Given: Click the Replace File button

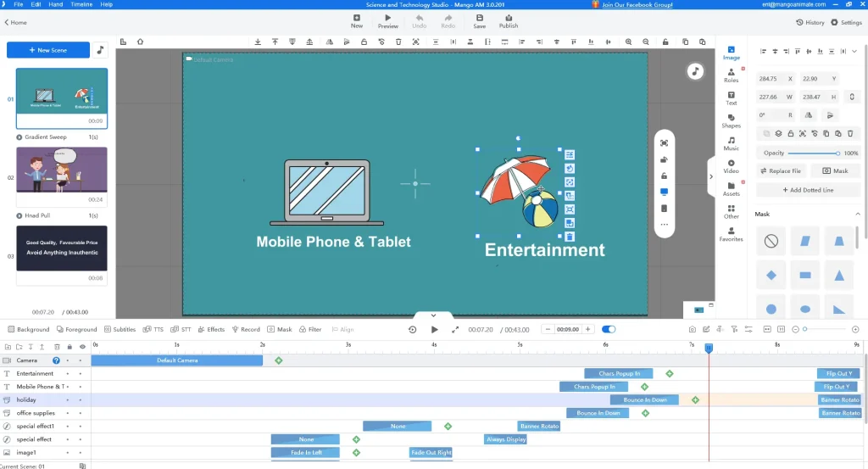Looking at the screenshot, I should (781, 170).
